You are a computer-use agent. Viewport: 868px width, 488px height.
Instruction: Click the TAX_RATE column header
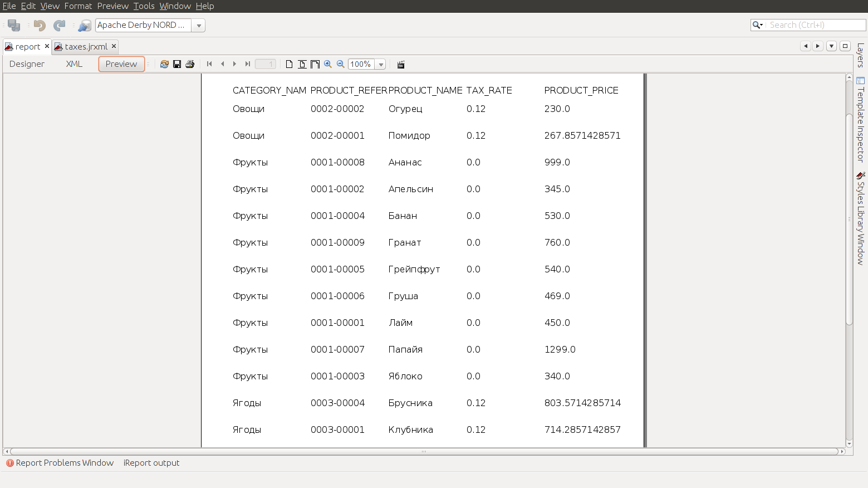(x=489, y=90)
